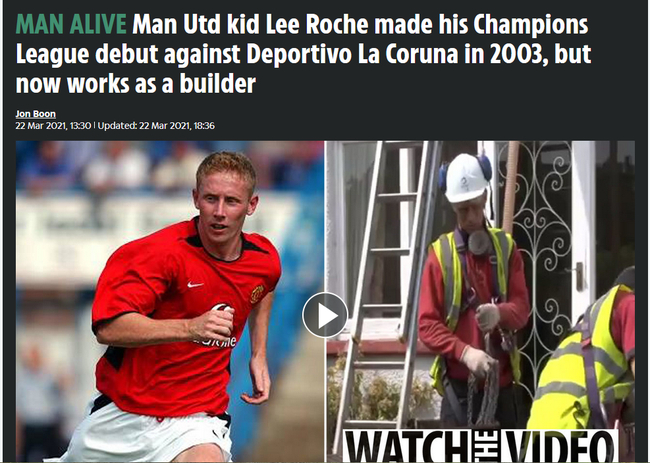Click the door handle beside the iron gate
This screenshot has height=463, width=650.
pos(580,276)
